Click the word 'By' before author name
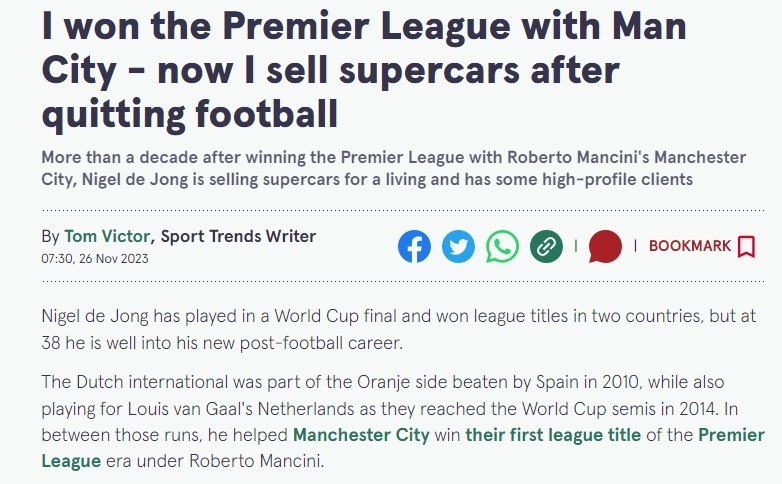782x484 pixels. point(50,237)
